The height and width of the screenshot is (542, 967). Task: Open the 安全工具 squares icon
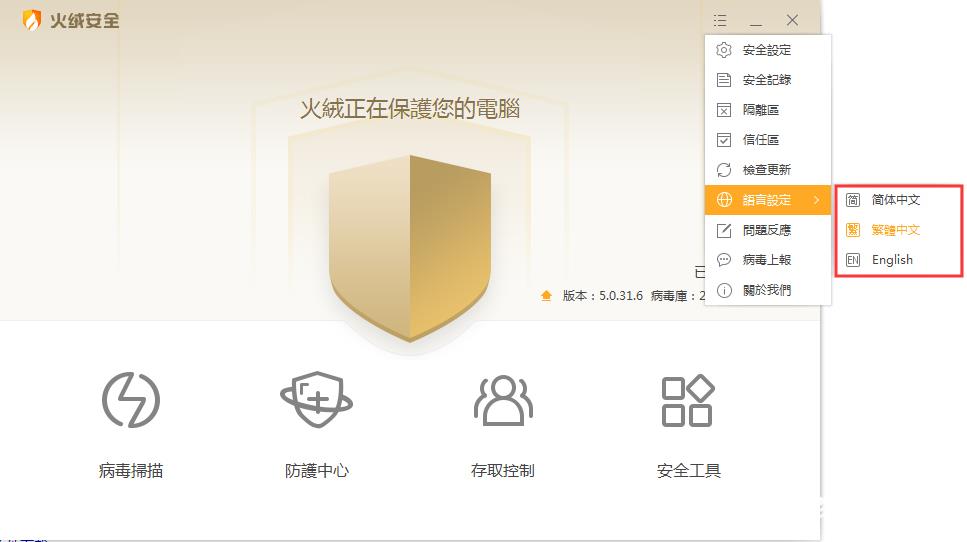tap(688, 401)
